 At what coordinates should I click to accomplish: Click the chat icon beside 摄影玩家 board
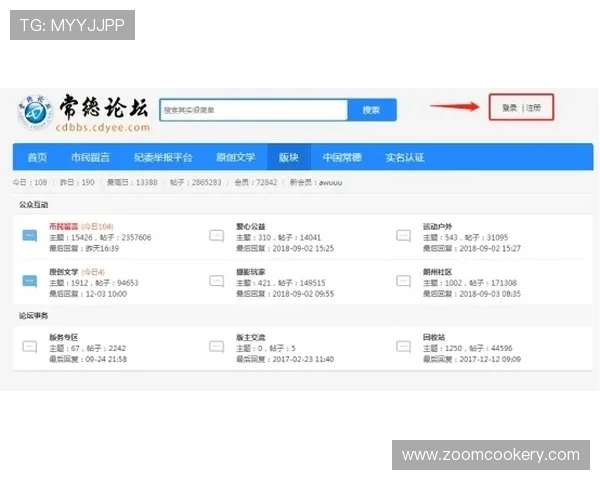[217, 281]
